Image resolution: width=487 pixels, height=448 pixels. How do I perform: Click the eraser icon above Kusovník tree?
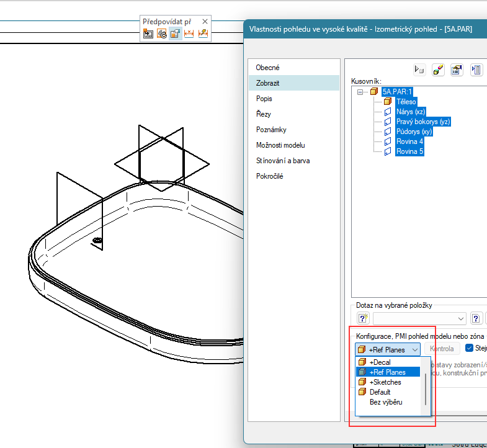(x=438, y=69)
